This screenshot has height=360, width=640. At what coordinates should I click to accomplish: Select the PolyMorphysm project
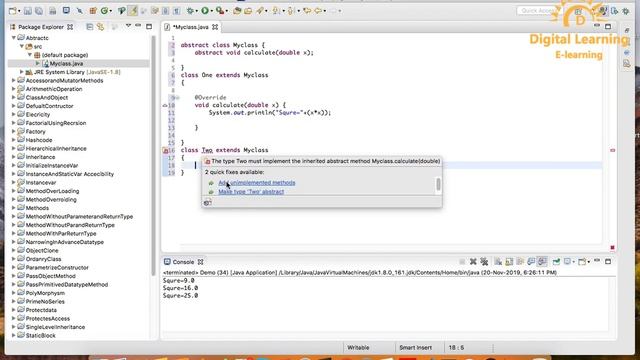tap(45, 293)
